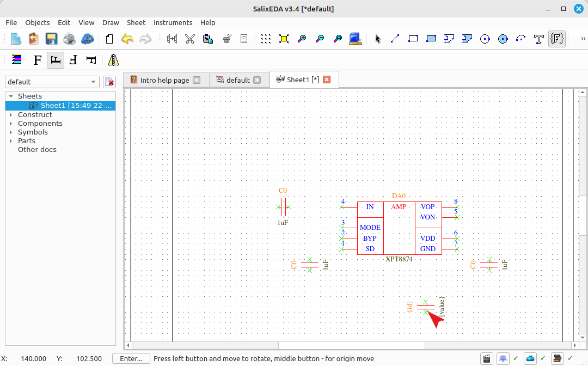This screenshot has width=588, height=366.
Task: Toggle the {F} field tool
Action: [557, 39]
